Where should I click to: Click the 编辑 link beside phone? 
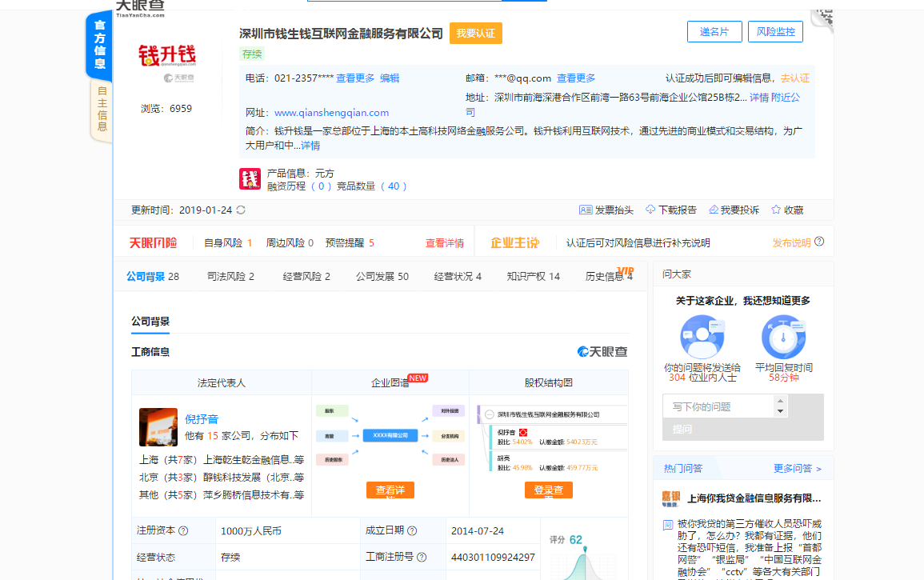390,78
